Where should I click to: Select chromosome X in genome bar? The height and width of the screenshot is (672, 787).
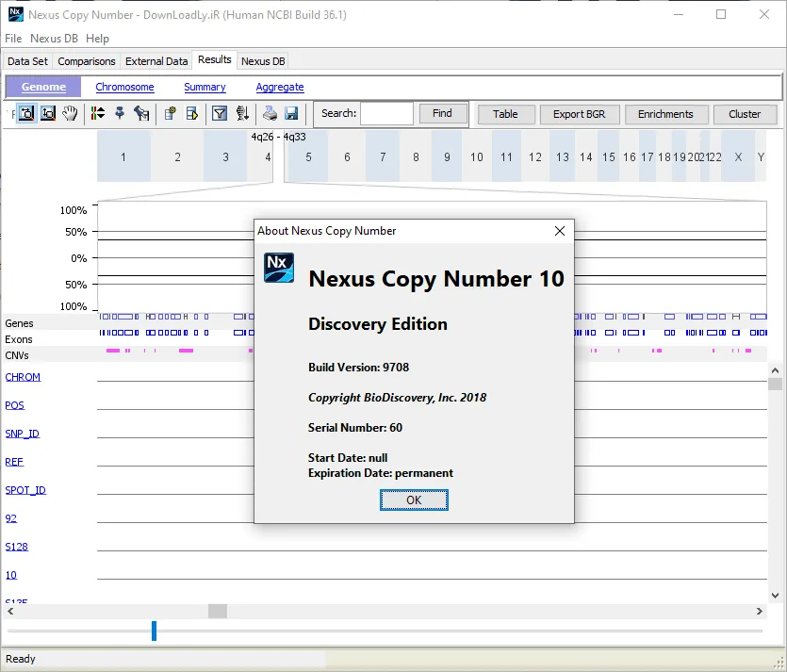point(738,157)
